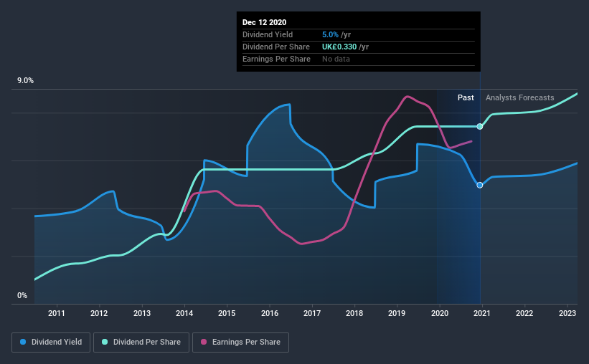Click the 2020 x-axis label
Image resolution: width=589 pixels, height=364 pixels.
pyautogui.click(x=440, y=313)
